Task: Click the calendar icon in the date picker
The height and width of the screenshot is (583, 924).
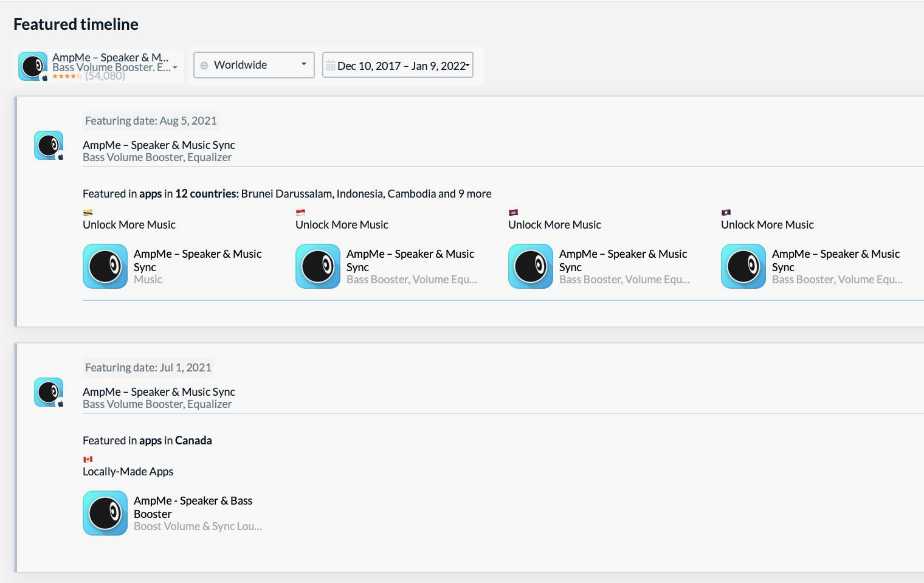Action: (330, 65)
